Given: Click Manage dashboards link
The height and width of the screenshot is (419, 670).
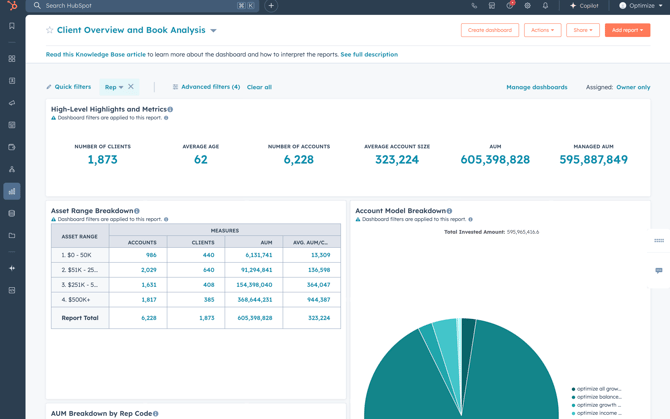Looking at the screenshot, I should [x=537, y=87].
